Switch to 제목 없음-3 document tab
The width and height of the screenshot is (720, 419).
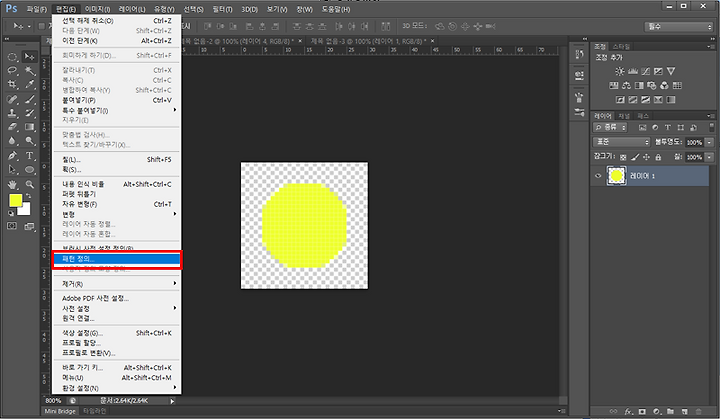(370, 41)
